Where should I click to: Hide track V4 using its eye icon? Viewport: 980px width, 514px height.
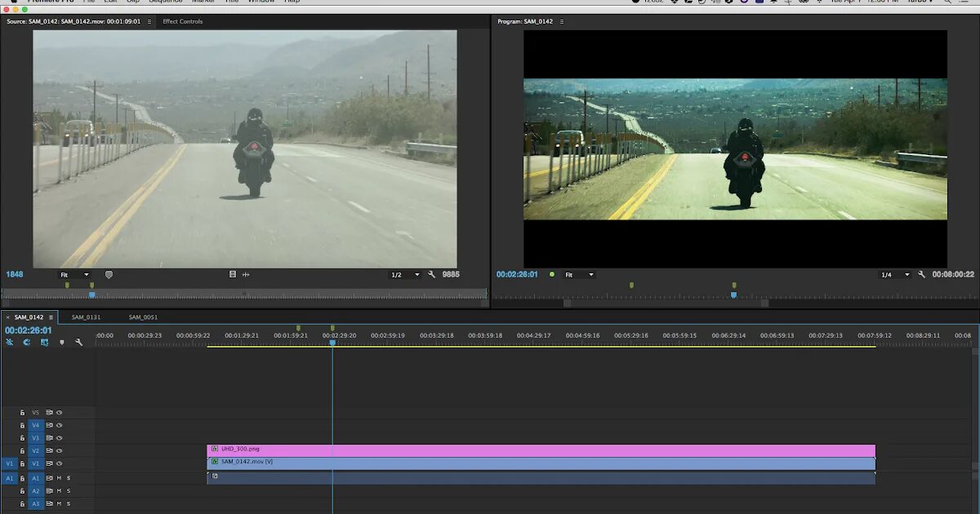(59, 425)
